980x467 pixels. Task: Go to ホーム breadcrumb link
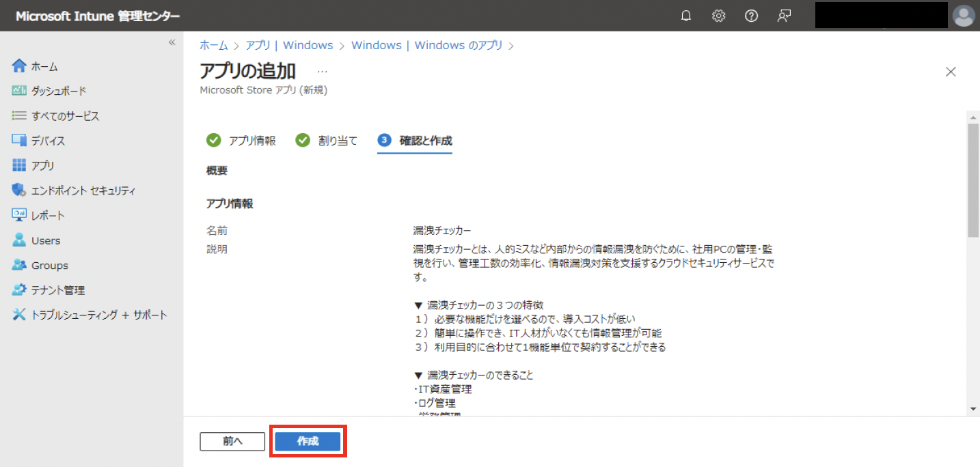click(x=214, y=45)
